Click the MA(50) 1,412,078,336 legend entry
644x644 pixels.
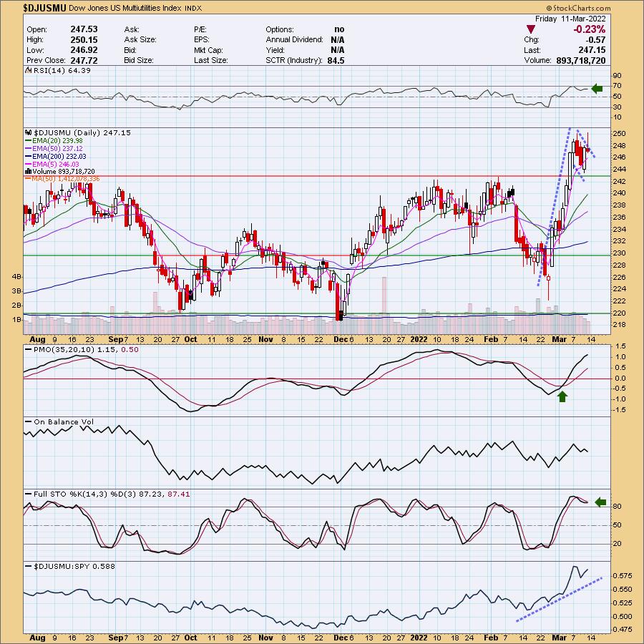click(x=66, y=179)
